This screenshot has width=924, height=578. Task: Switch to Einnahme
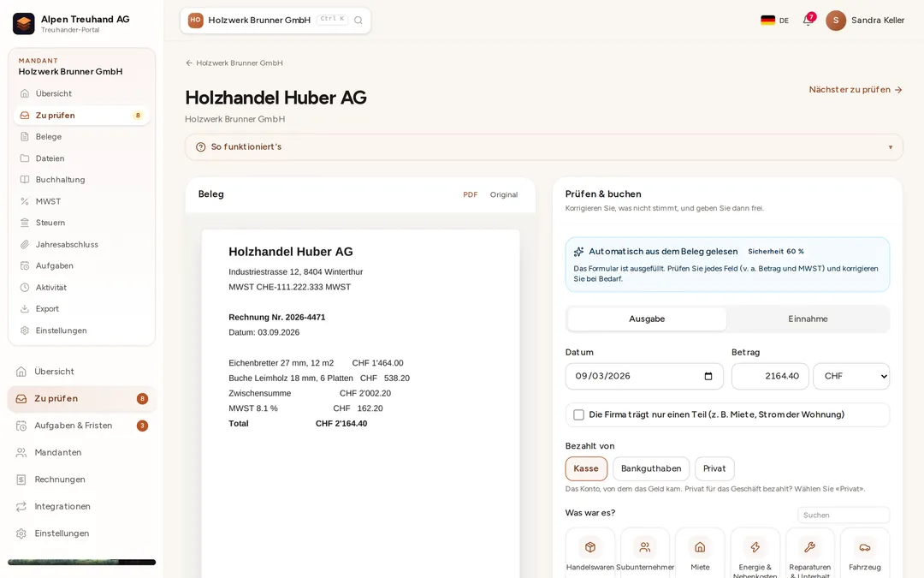[808, 319]
